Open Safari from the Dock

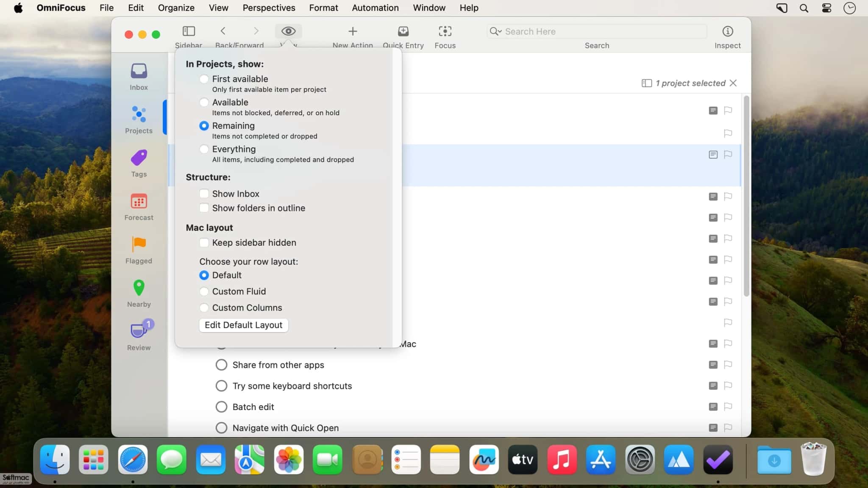133,460
